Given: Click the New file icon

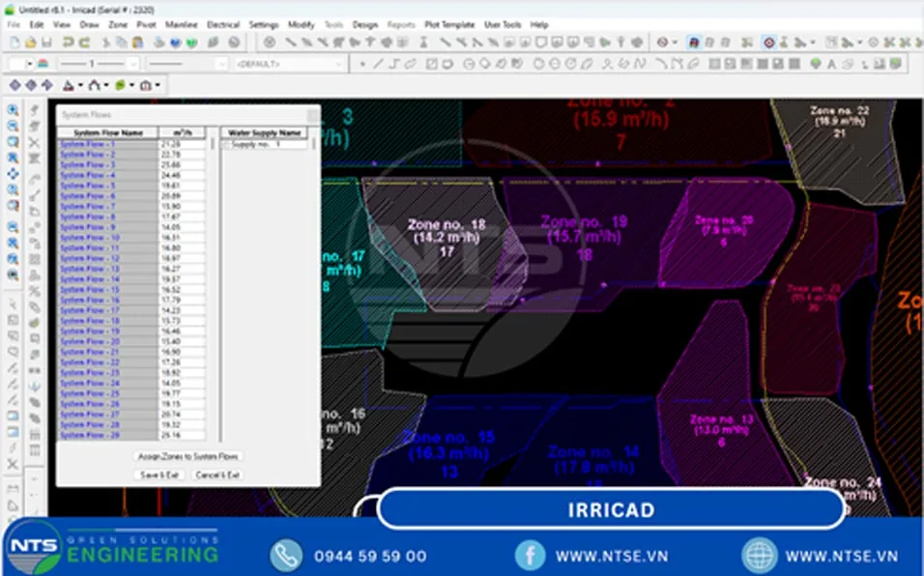Looking at the screenshot, I should [x=14, y=43].
